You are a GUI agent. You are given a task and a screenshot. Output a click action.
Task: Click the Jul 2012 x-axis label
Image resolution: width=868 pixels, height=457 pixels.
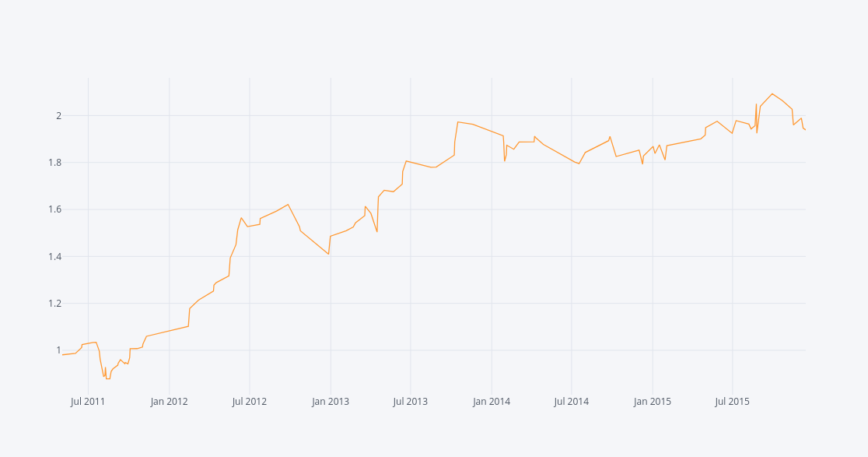[249, 402]
